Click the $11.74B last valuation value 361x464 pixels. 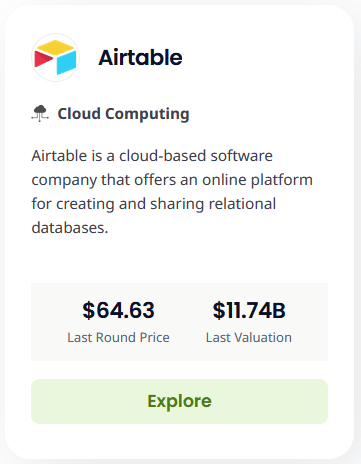249,310
